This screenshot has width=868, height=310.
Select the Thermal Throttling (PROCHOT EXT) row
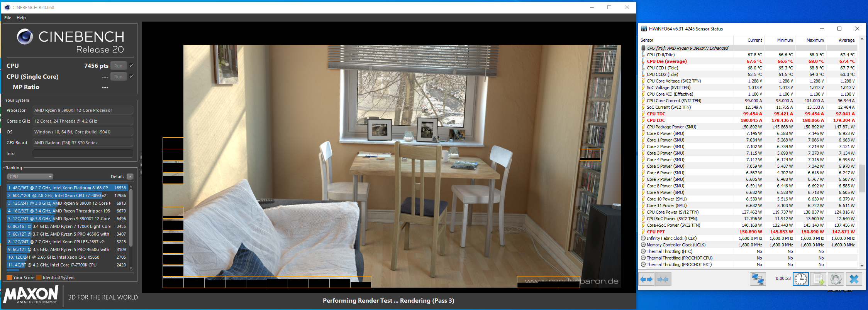748,265
